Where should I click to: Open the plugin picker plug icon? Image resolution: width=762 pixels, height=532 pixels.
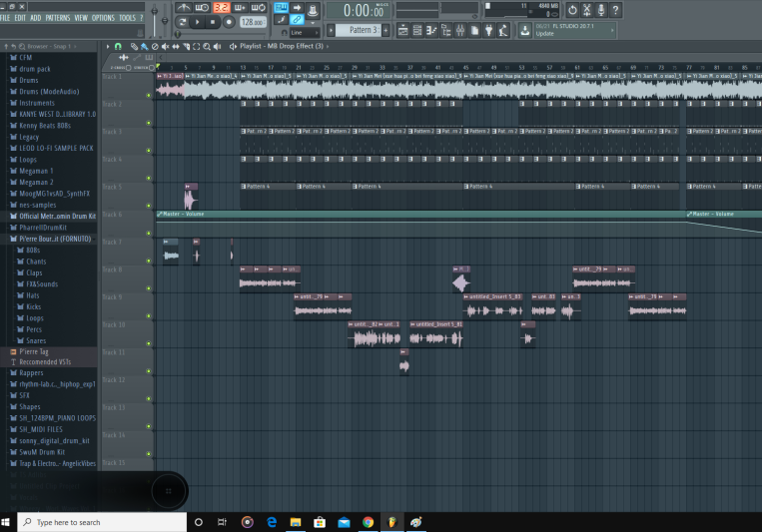tap(489, 31)
